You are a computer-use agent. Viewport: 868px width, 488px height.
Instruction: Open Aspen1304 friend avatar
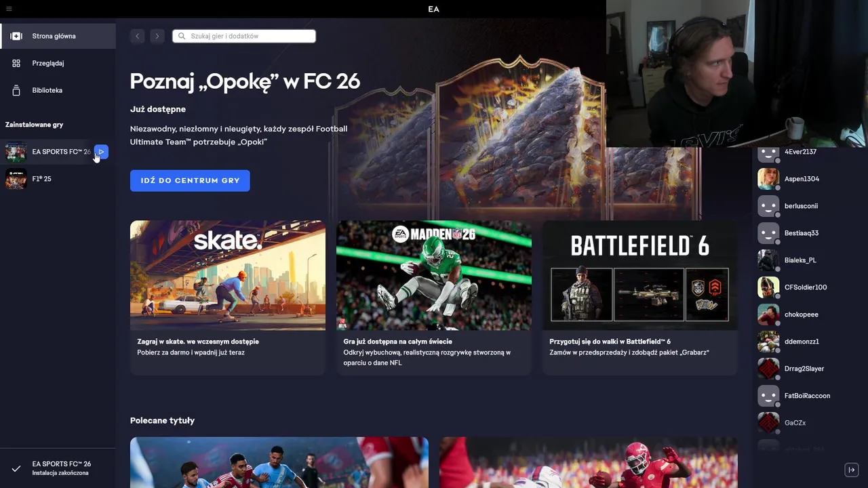tap(768, 179)
